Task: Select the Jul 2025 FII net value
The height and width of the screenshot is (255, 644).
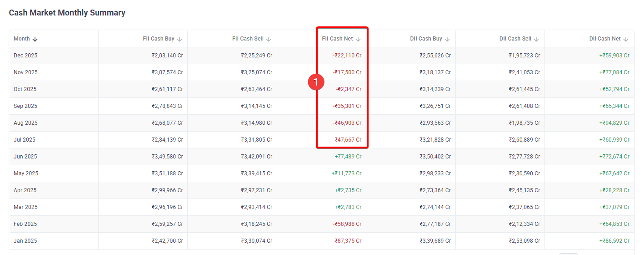Action: click(347, 140)
